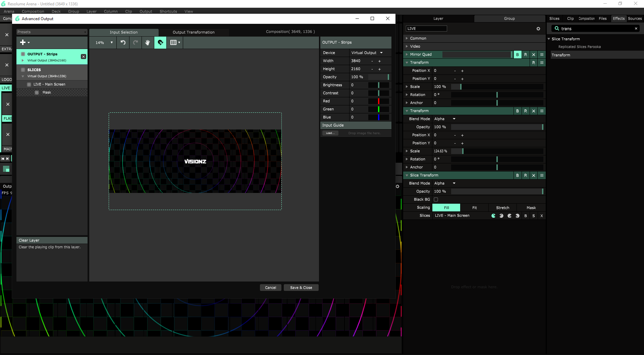The height and width of the screenshot is (355, 644).
Task: Toggle the snapping magnet tool
Action: (160, 43)
